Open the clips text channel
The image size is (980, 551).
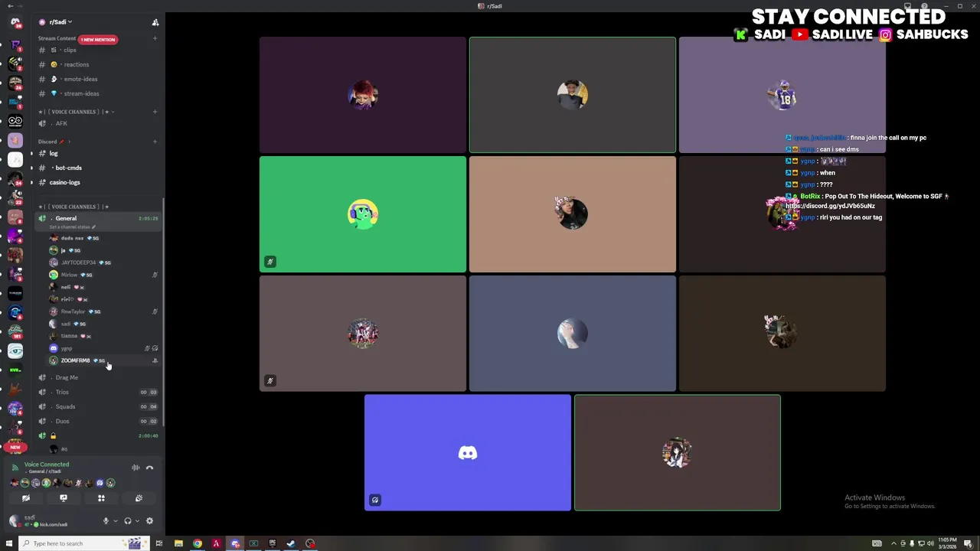(98, 50)
